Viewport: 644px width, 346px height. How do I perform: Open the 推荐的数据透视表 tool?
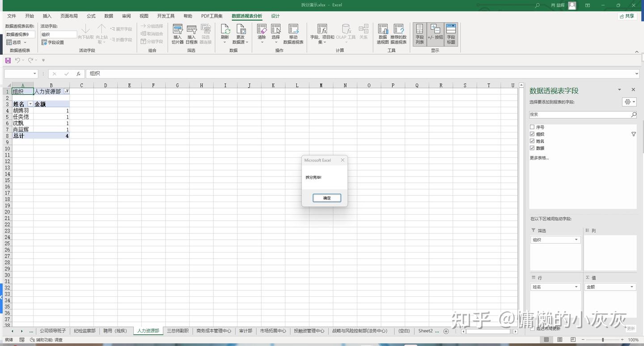(x=398, y=34)
